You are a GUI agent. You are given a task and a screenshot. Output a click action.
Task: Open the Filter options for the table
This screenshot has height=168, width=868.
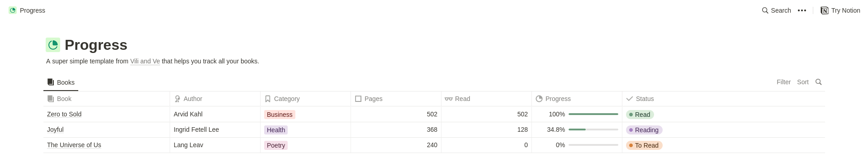tap(783, 82)
